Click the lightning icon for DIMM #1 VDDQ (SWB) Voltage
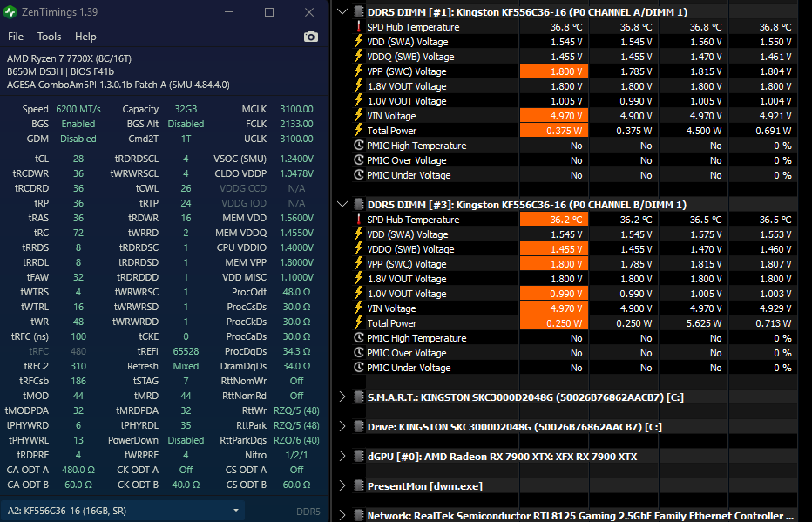The image size is (812, 522). click(x=358, y=56)
